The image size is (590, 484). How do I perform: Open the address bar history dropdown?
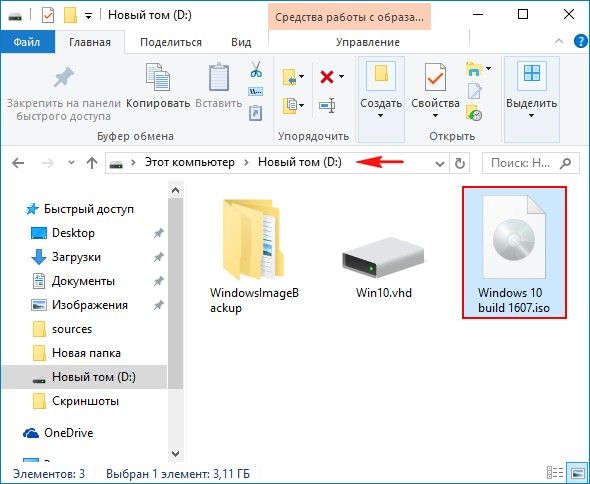[439, 164]
